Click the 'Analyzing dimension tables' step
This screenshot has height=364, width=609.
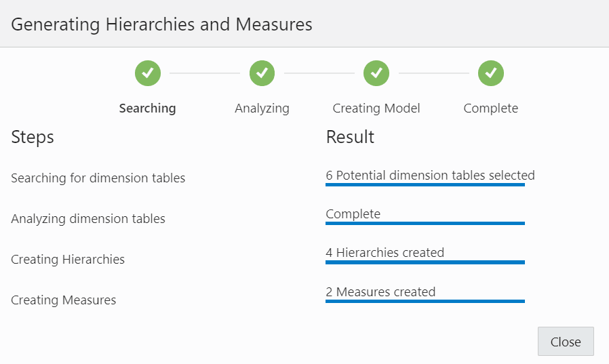tap(88, 219)
